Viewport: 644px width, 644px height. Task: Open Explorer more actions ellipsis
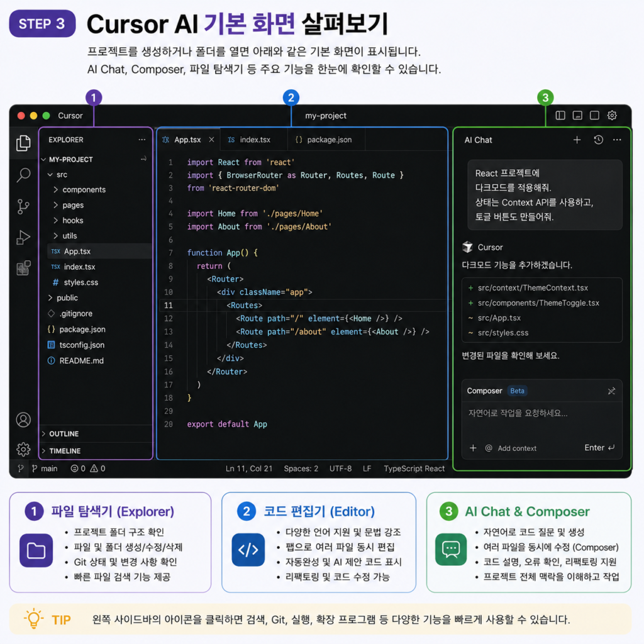142,140
